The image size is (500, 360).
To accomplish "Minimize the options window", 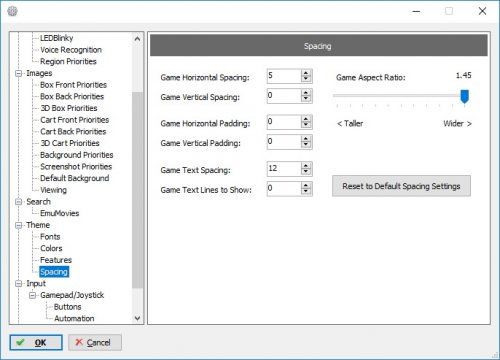I will pyautogui.click(x=416, y=11).
